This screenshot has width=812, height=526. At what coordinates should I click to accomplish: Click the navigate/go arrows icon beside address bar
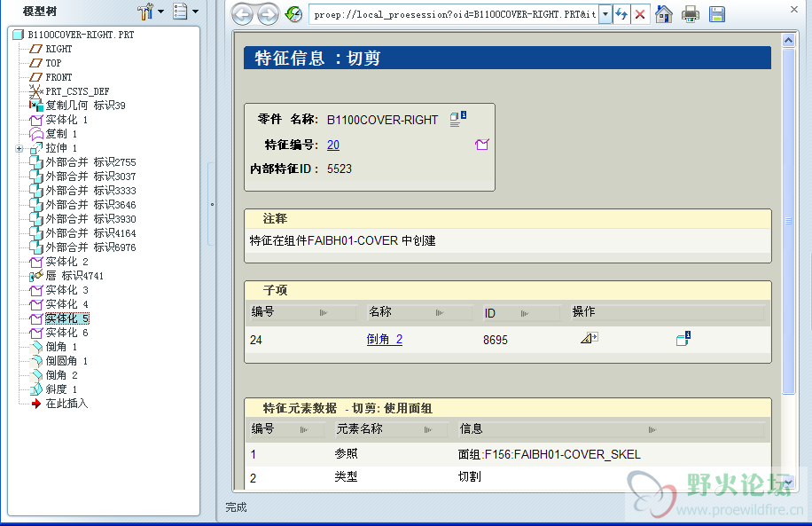point(621,14)
